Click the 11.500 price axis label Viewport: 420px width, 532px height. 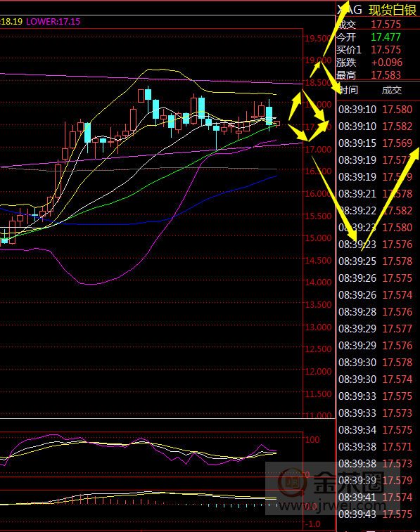[318, 394]
